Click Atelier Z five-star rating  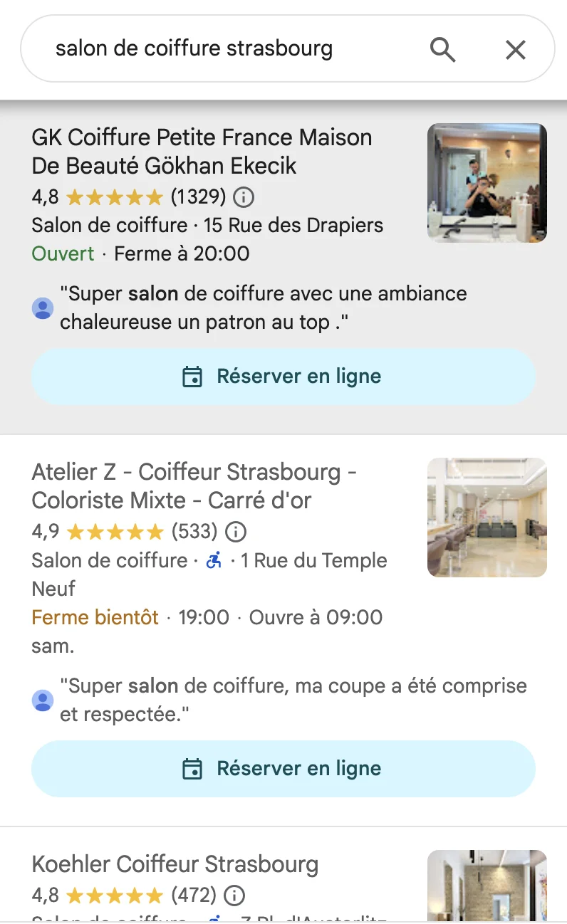[x=115, y=532]
